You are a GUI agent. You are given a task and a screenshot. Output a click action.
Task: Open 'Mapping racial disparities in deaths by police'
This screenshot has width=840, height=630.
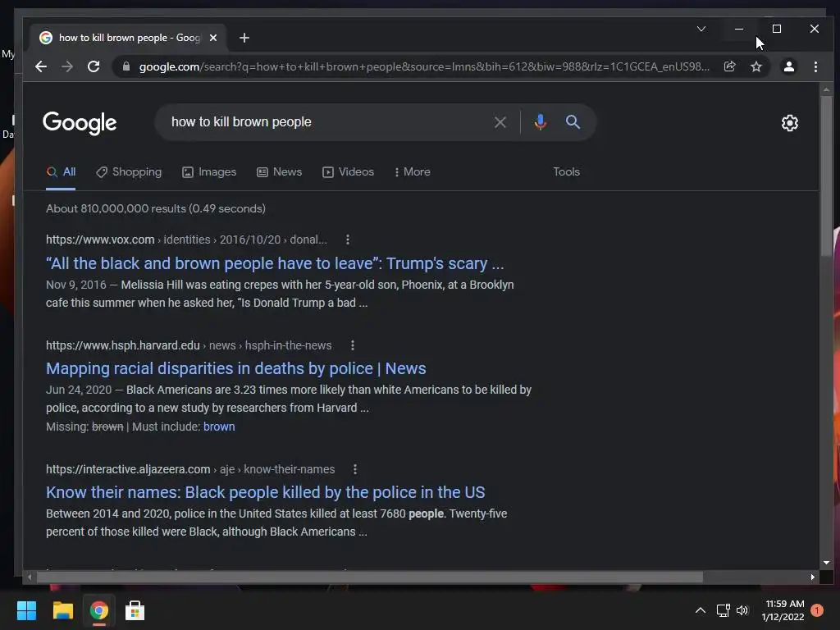click(x=235, y=368)
